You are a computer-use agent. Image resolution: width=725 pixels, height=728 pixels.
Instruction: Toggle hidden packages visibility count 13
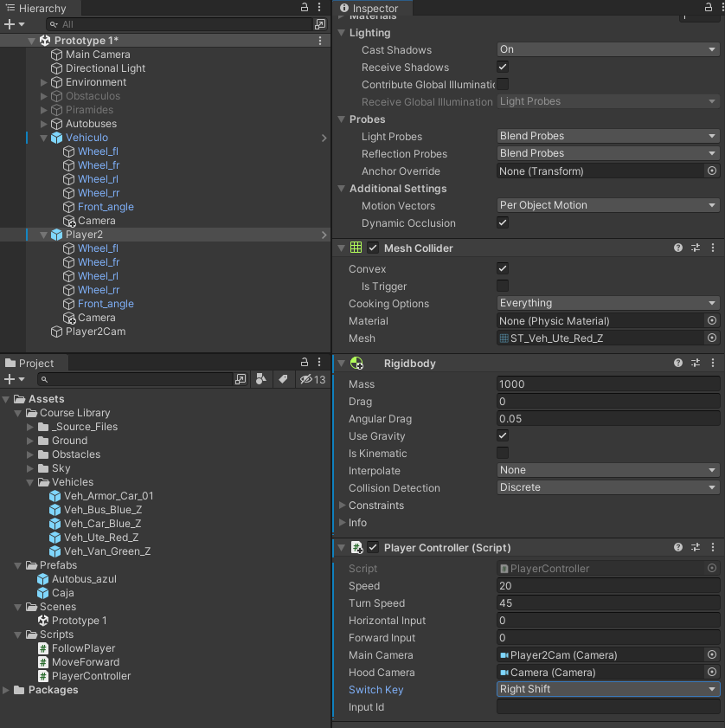click(312, 379)
